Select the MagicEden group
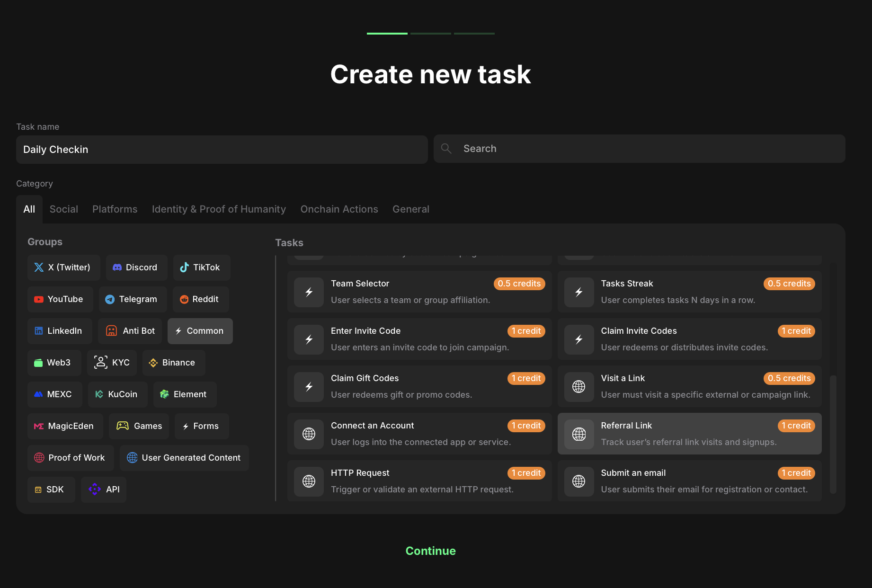The height and width of the screenshot is (588, 872). point(65,426)
